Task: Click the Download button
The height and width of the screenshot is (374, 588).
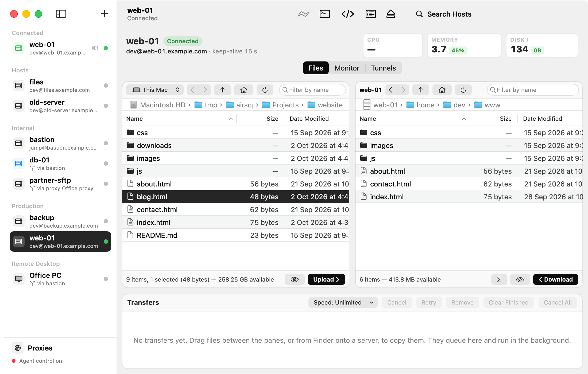Action: (555, 279)
